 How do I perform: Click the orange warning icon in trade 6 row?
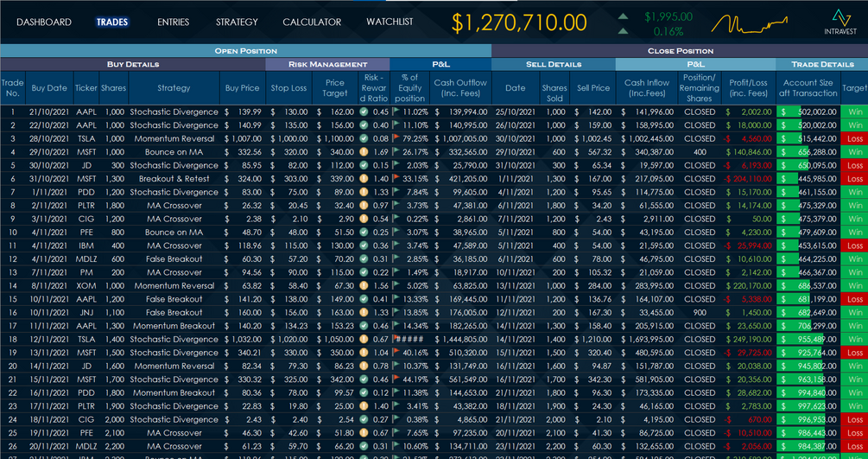[x=364, y=178]
